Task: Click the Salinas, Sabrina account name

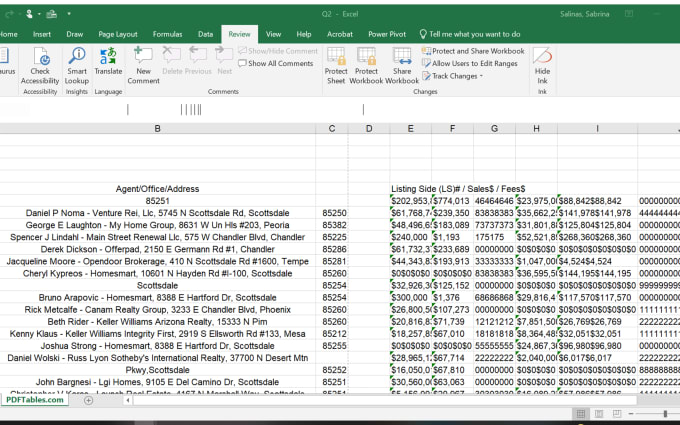Action: click(x=585, y=14)
